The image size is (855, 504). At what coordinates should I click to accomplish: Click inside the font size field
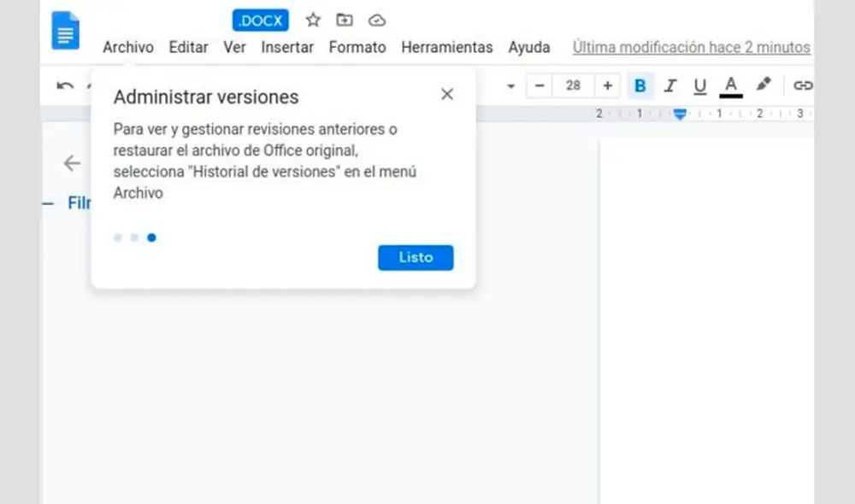click(x=574, y=85)
